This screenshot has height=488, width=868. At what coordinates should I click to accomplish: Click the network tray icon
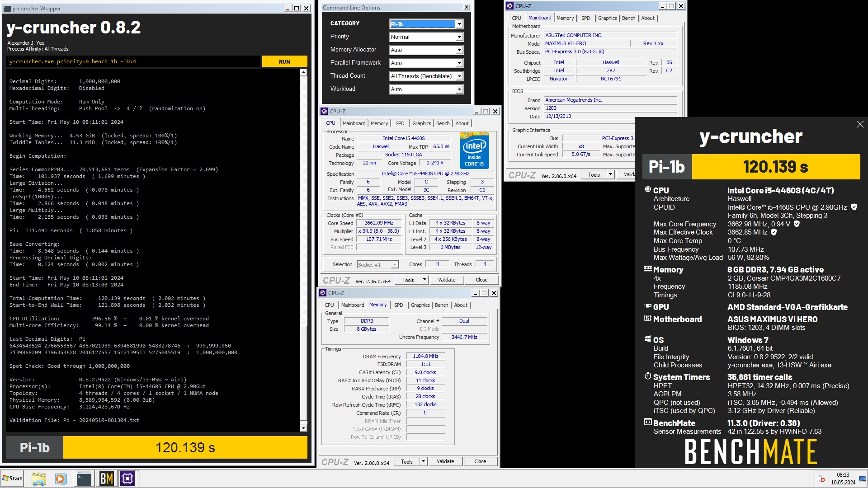(x=863, y=479)
